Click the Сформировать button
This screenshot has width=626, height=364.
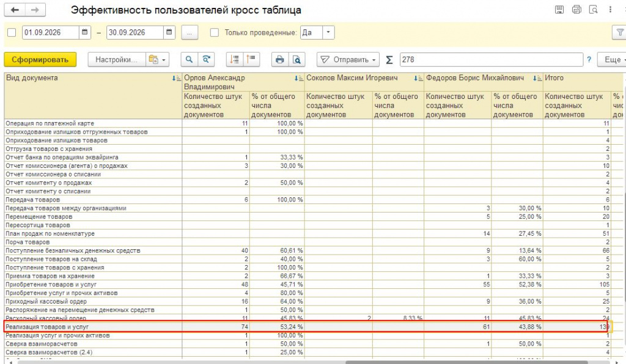pyautogui.click(x=40, y=59)
